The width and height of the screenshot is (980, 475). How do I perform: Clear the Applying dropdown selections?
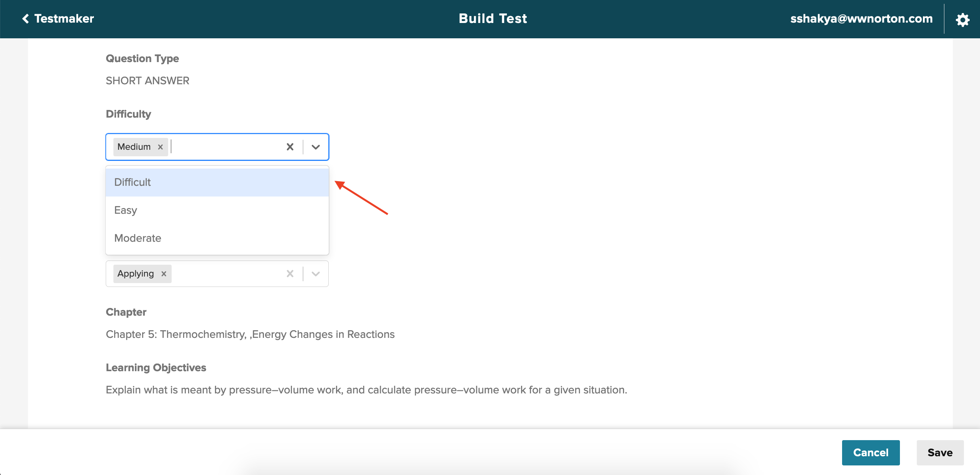tap(290, 274)
